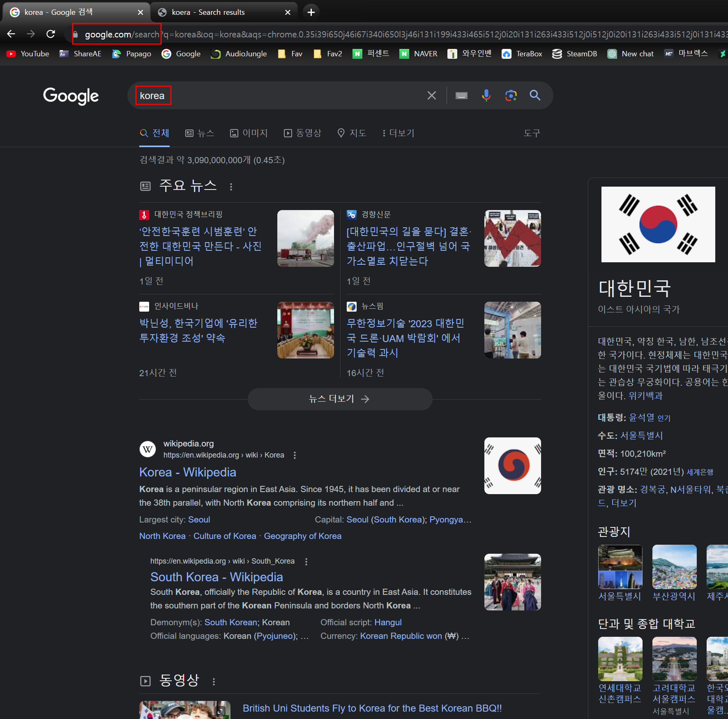728x719 pixels.
Task: Search by image with Google Lens
Action: (511, 96)
